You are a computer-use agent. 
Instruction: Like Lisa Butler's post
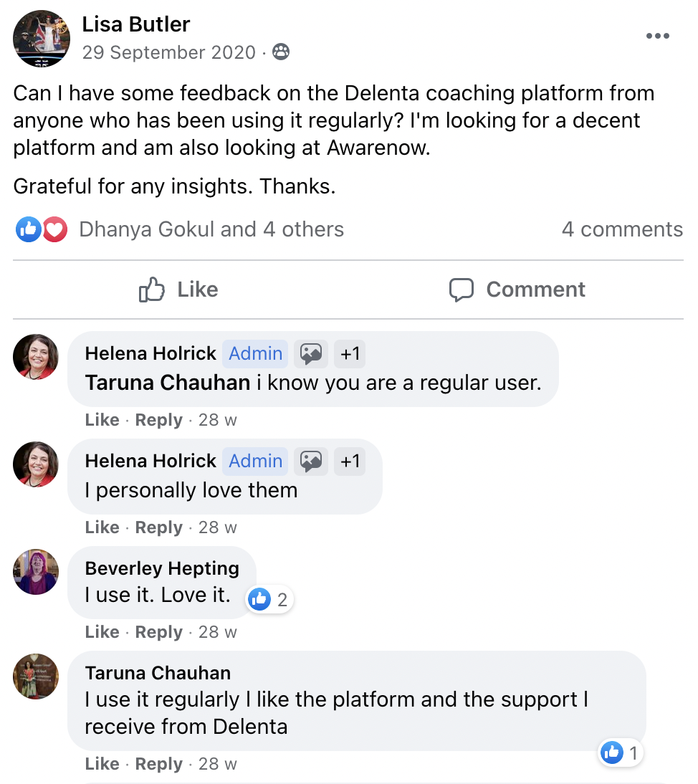178,290
